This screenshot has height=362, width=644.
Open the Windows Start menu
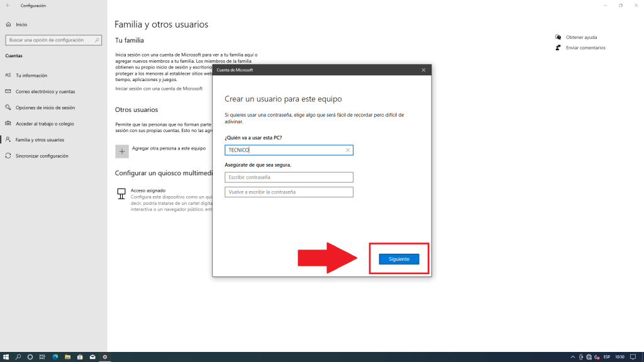pos(6,357)
